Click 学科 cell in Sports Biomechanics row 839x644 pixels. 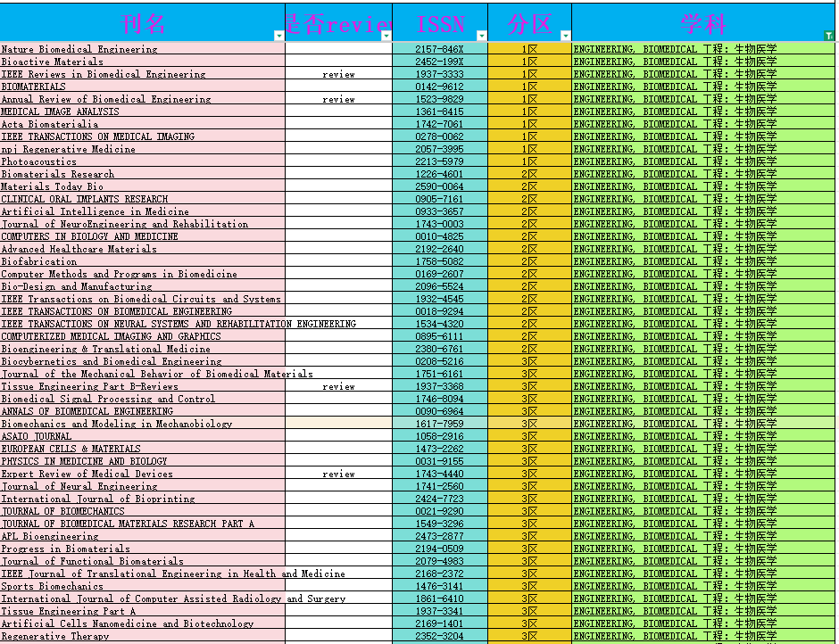pyautogui.click(x=703, y=586)
